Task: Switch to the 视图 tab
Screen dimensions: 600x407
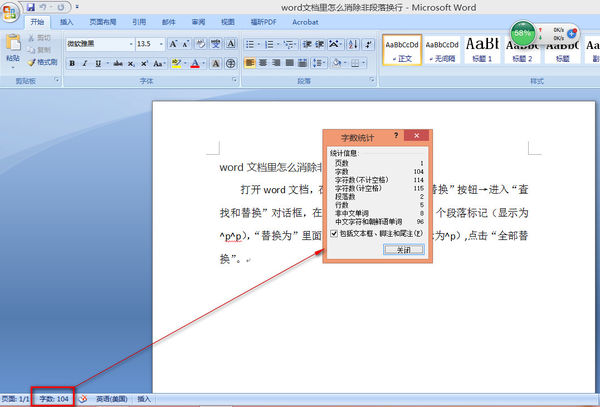Action: [228, 22]
